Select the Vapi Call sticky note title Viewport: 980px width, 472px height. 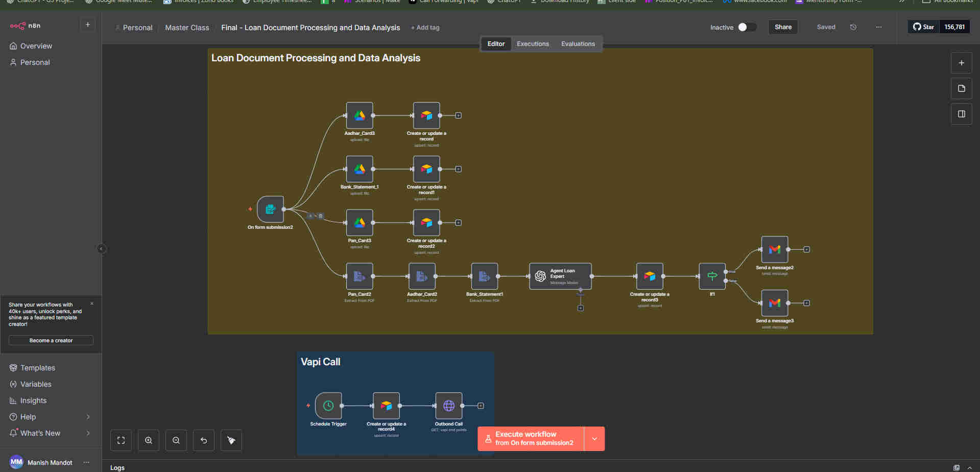tap(320, 362)
